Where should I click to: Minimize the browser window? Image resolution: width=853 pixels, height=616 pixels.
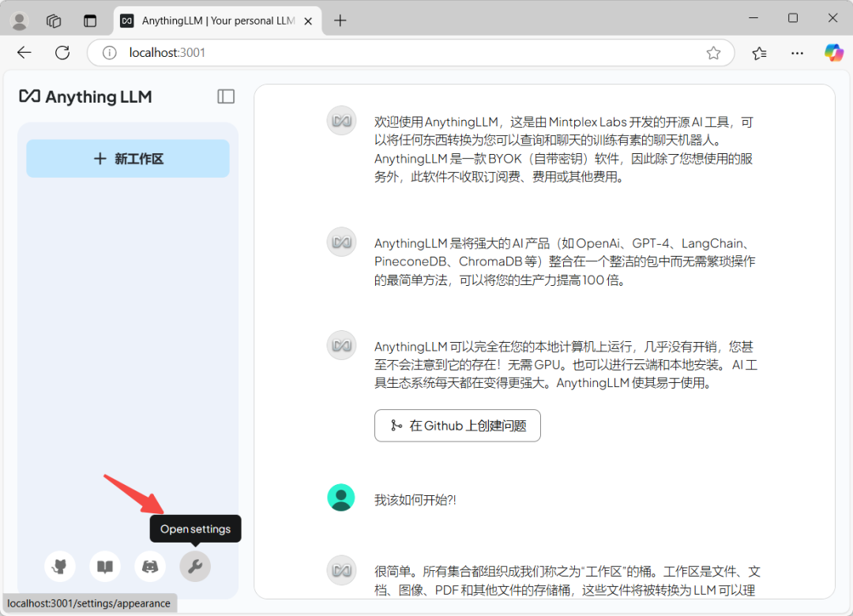click(x=753, y=18)
